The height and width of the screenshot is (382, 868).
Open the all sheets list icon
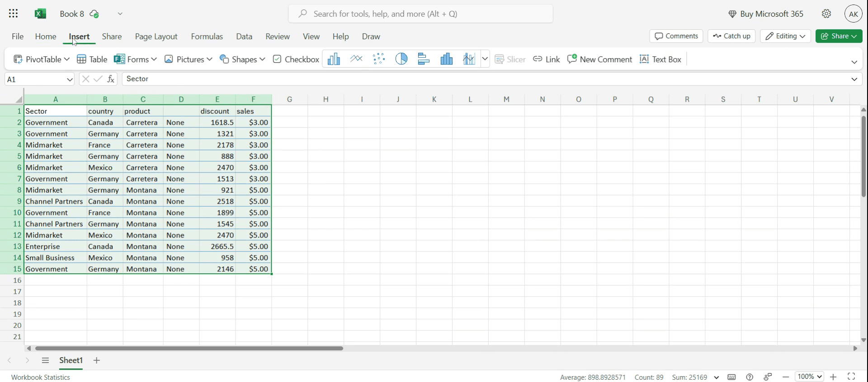pyautogui.click(x=45, y=360)
